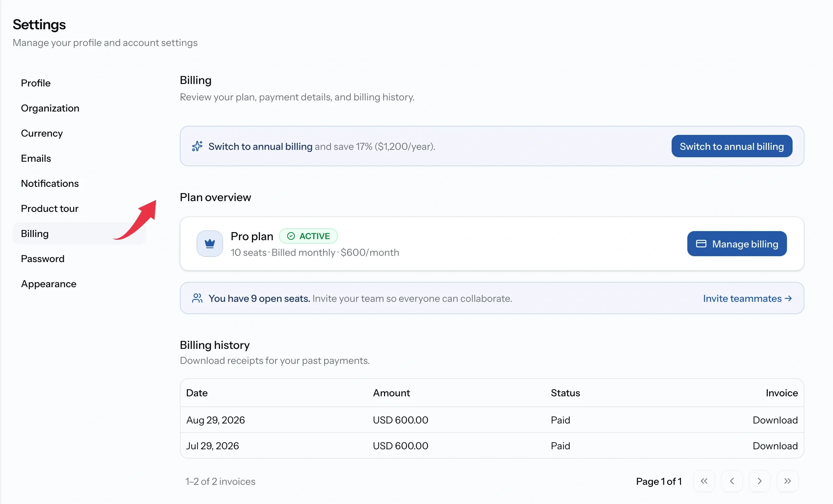Click the ACTIVE status badge
The image size is (833, 504).
coord(308,236)
